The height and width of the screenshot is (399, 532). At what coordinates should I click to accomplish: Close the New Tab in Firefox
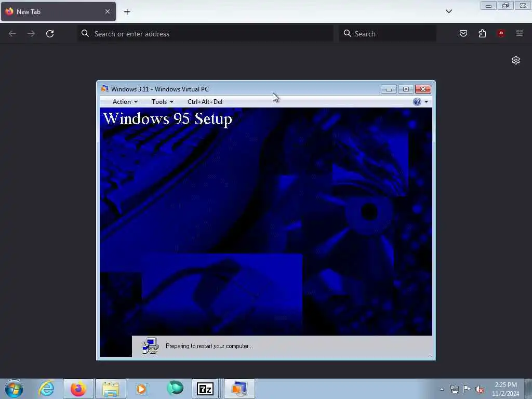(108, 11)
